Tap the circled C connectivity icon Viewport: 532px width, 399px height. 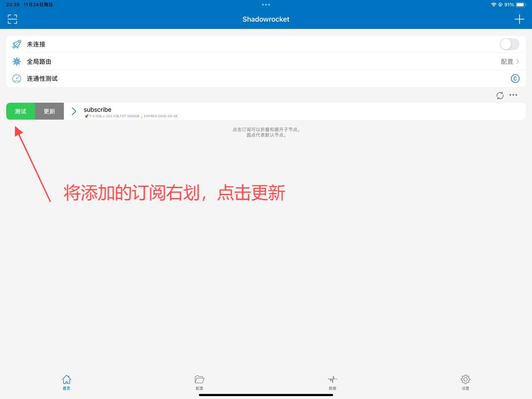click(515, 79)
